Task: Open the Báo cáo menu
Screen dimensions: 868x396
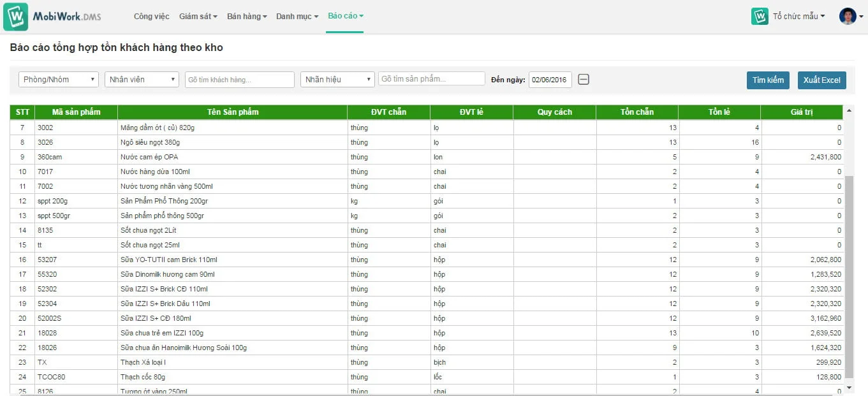Action: tap(345, 16)
